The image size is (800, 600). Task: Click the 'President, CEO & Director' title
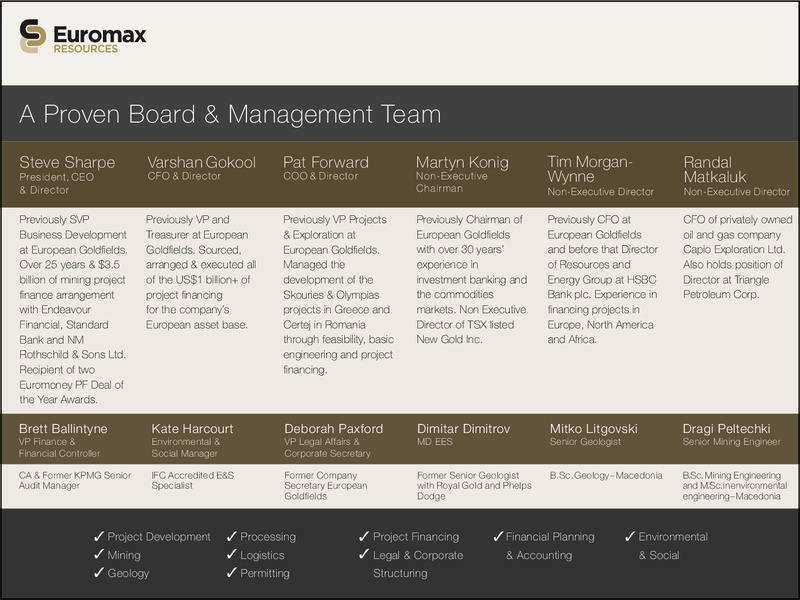pos(57,184)
